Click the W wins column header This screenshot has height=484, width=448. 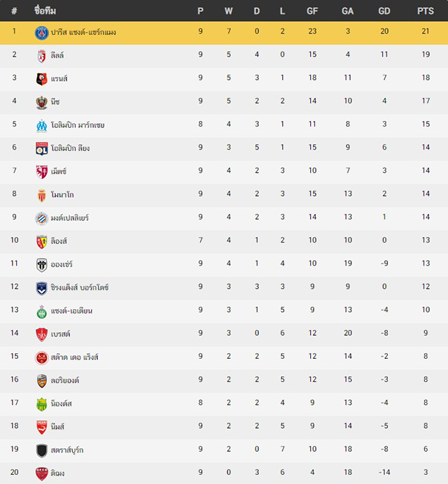(229, 11)
